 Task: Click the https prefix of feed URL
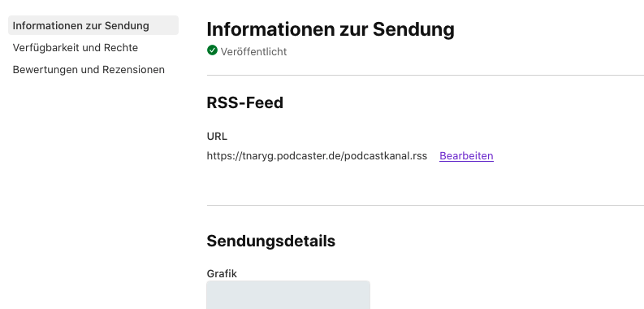click(x=219, y=156)
